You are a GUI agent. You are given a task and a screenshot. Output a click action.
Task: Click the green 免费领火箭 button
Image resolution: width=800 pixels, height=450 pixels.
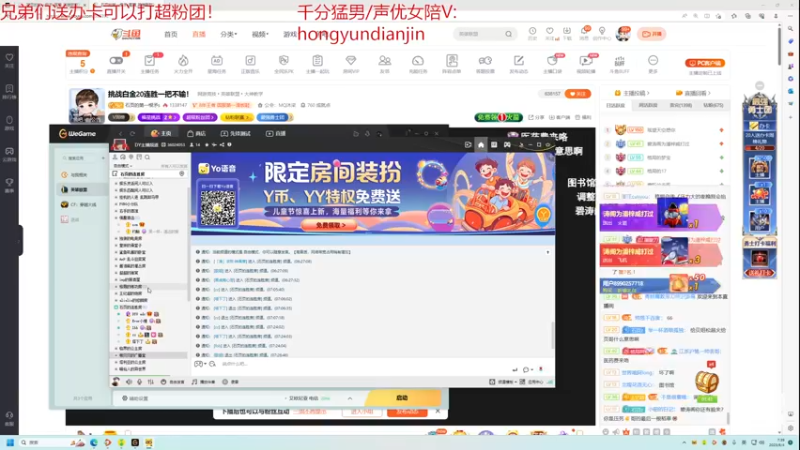click(x=498, y=117)
